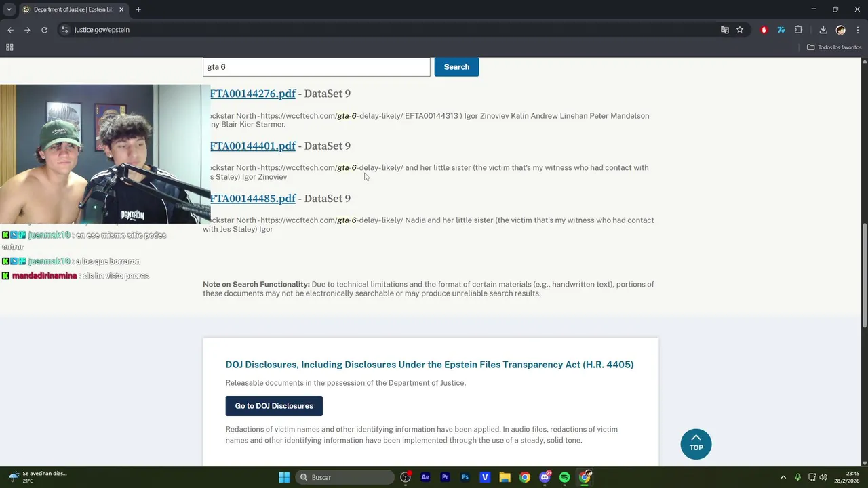868x488 pixels.
Task: Open OBS Studio from the taskbar
Action: tap(406, 477)
